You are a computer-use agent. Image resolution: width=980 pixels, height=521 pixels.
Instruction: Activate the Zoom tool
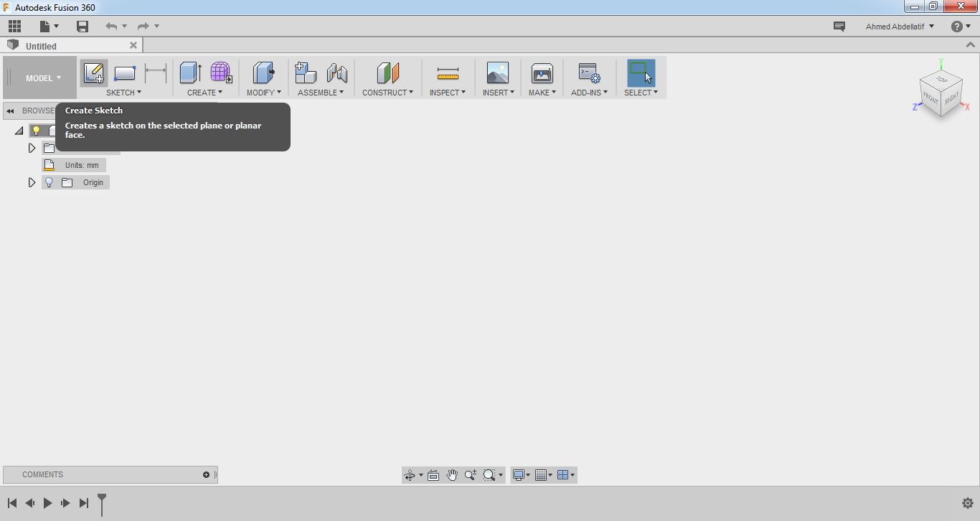(x=471, y=474)
